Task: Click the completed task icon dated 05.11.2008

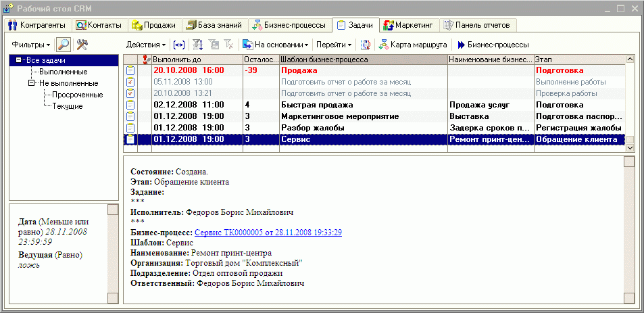Action: point(130,82)
